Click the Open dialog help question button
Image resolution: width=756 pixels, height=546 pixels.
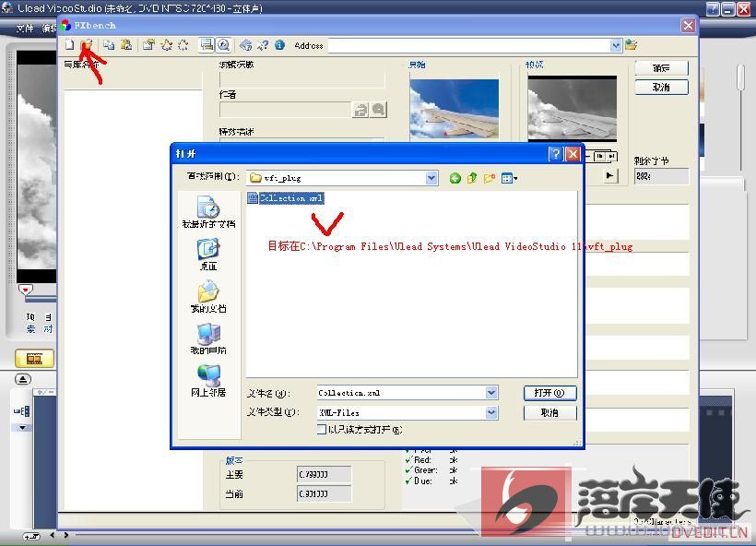[x=556, y=154]
